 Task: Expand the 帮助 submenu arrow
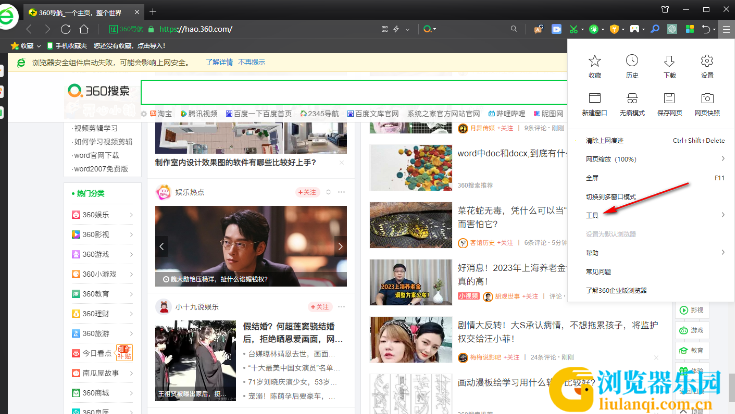coord(723,252)
